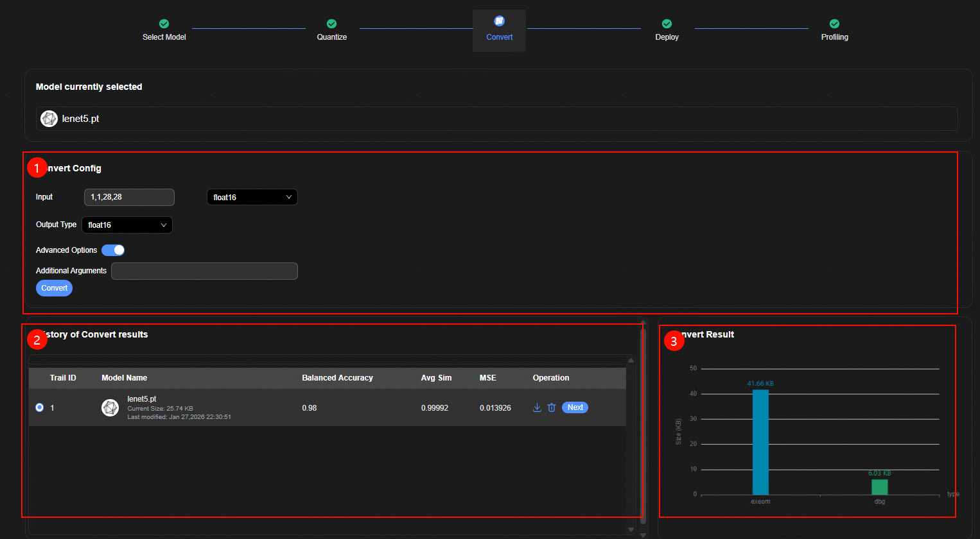Switch to the Quantize step label

pos(331,37)
